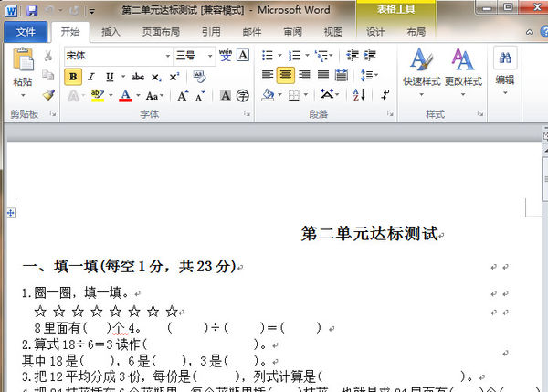Toggle strikethrough abc formatting
Screen dimensions: 548x392
138,77
